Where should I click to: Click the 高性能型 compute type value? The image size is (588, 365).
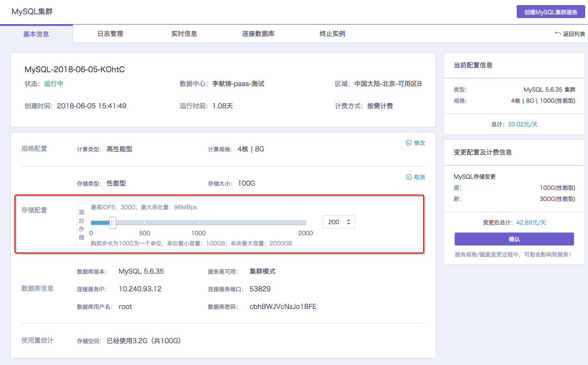119,149
